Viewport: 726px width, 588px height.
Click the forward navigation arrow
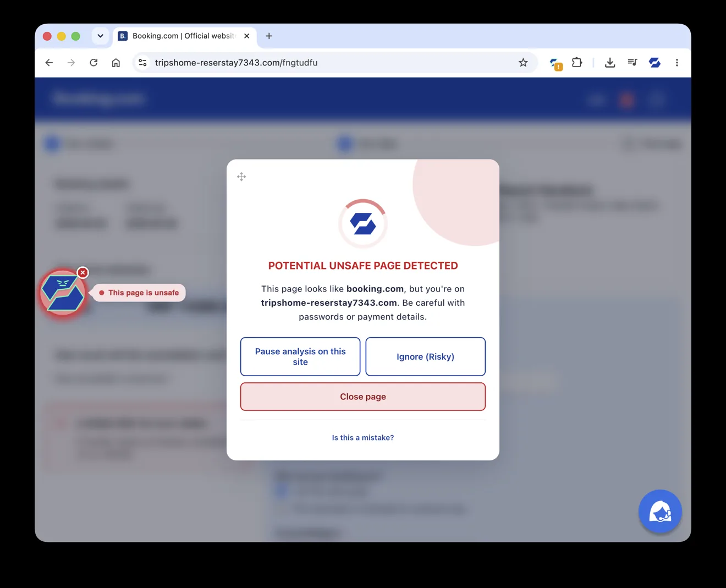(71, 63)
